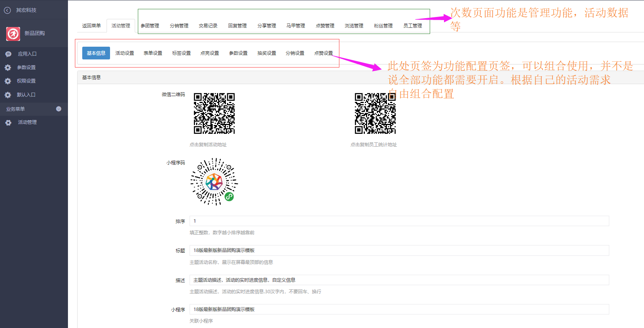Switch to the 抽奖设置 tab
Viewport: 644px width, 328px height.
tap(267, 53)
